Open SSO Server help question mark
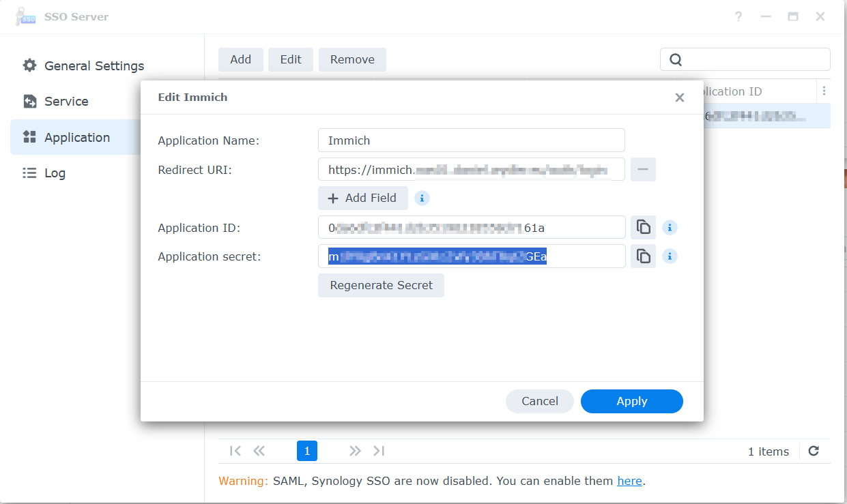This screenshot has width=847, height=504. (738, 16)
